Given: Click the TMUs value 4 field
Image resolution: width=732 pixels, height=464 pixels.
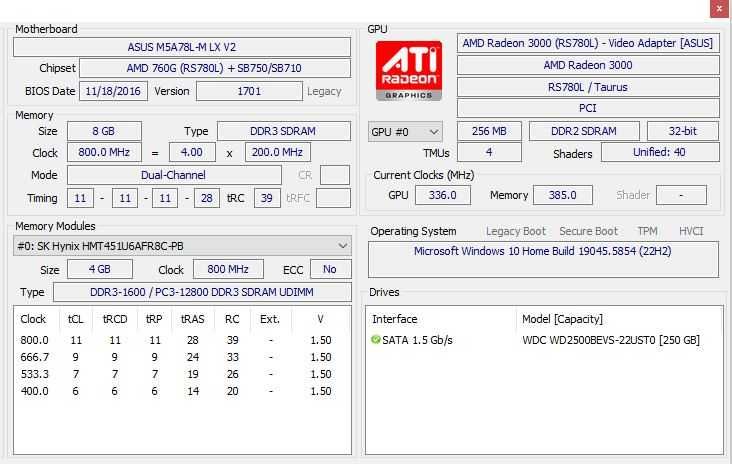Looking at the screenshot, I should coord(489,152).
